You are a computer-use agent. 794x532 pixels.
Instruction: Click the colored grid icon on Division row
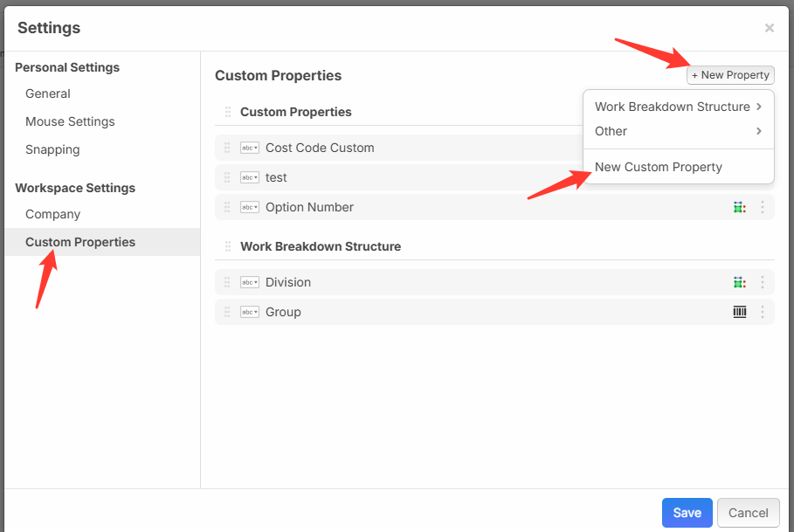pyautogui.click(x=739, y=282)
